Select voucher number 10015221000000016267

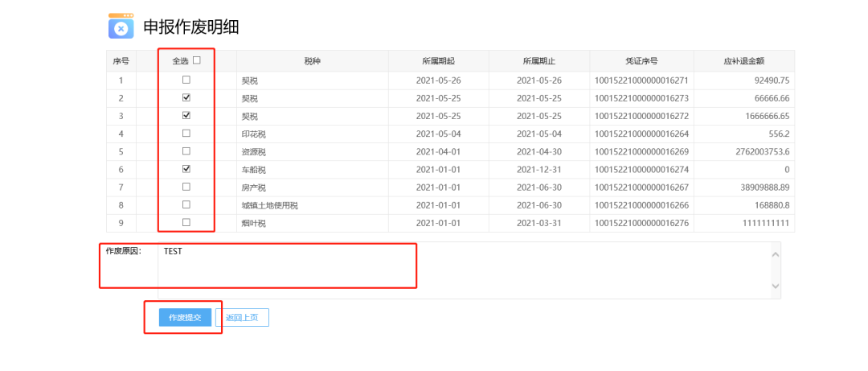pos(641,188)
